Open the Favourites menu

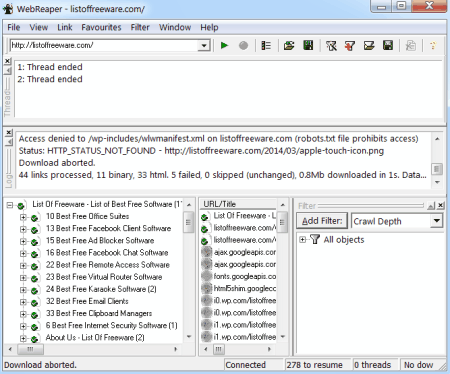tap(101, 27)
